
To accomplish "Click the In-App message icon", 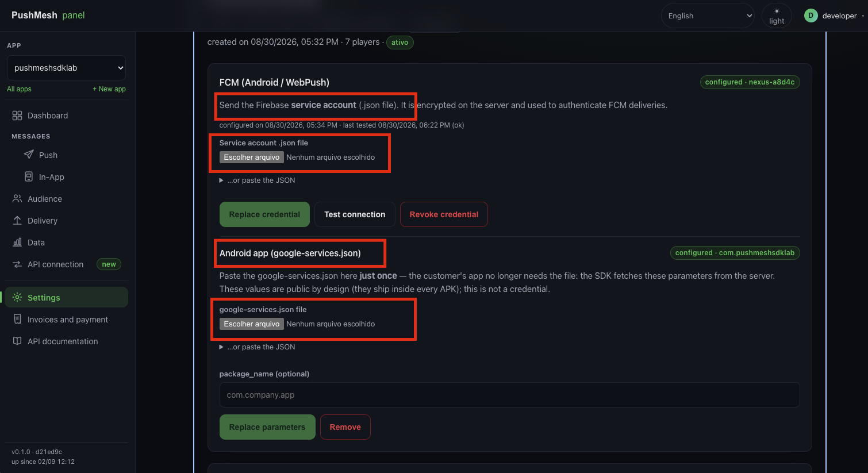I will 29,176.
